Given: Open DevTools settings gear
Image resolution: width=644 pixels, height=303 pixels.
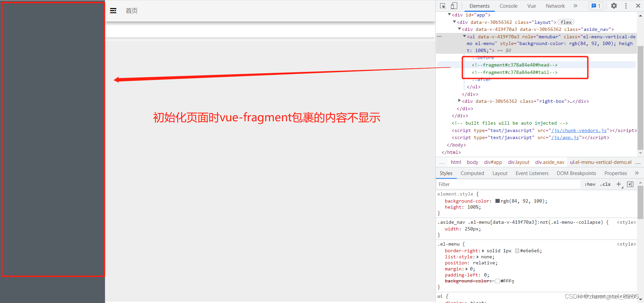Looking at the screenshot, I should pyautogui.click(x=614, y=6).
